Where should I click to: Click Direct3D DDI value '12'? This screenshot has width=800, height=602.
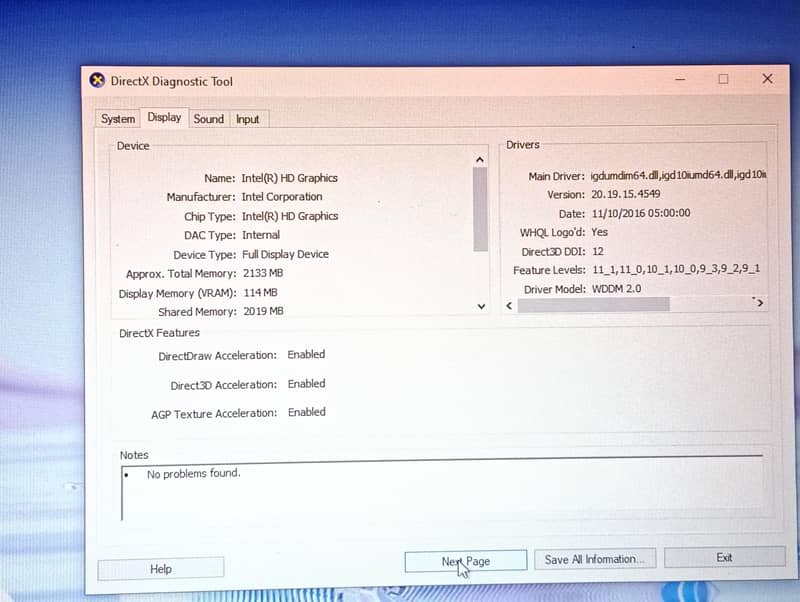click(598, 251)
